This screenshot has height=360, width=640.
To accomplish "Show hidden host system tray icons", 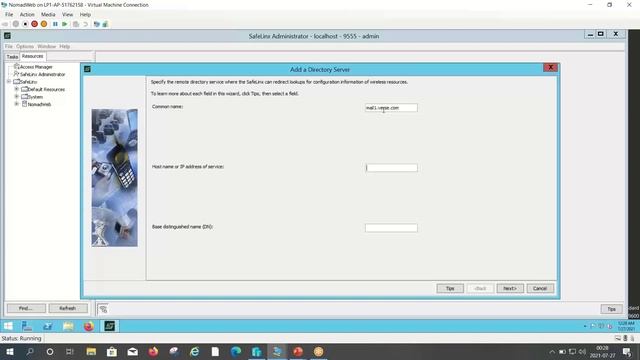I will pos(552,351).
